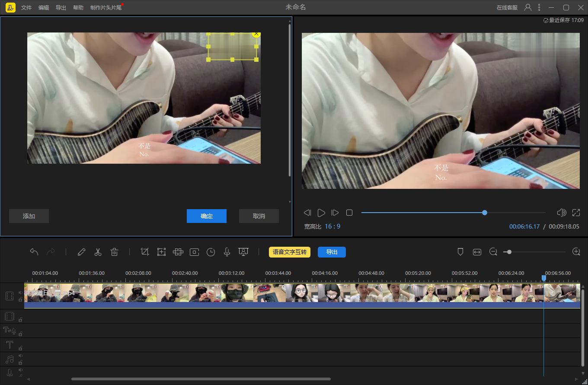The image size is (588, 385).
Task: Click 在线客服 online support link
Action: pos(507,8)
